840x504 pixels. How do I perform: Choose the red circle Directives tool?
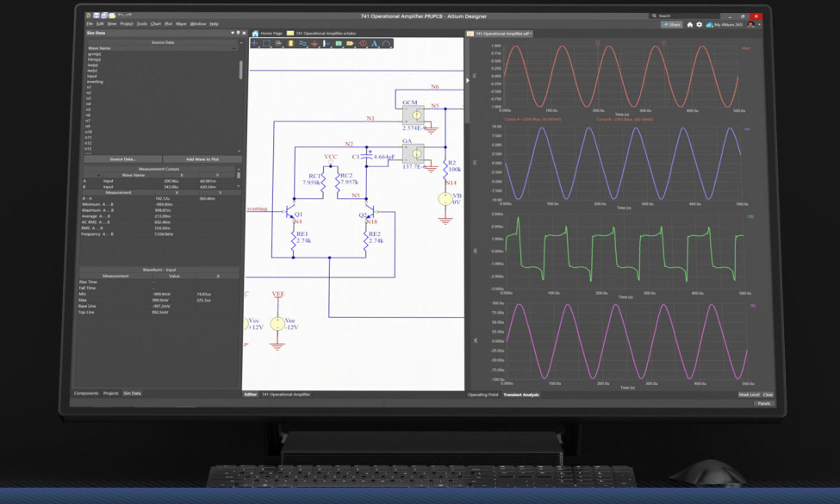(363, 43)
